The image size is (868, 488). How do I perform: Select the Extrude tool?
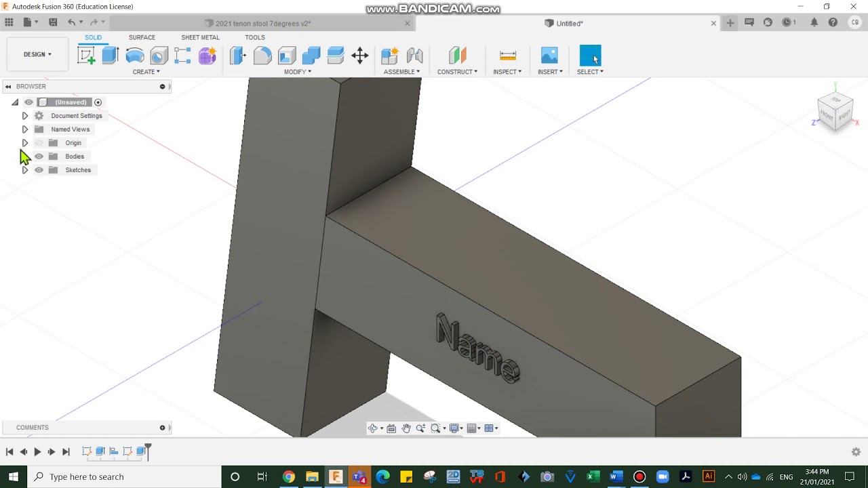coord(111,56)
